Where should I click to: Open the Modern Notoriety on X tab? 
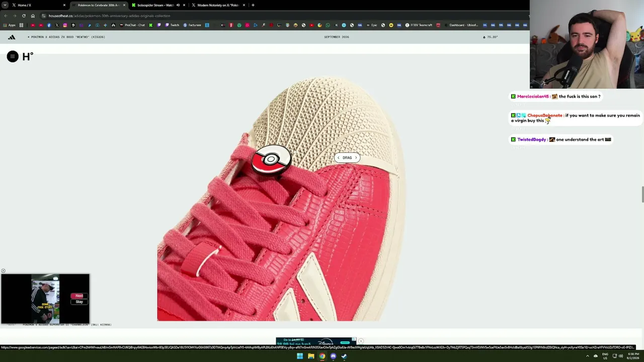(218, 5)
